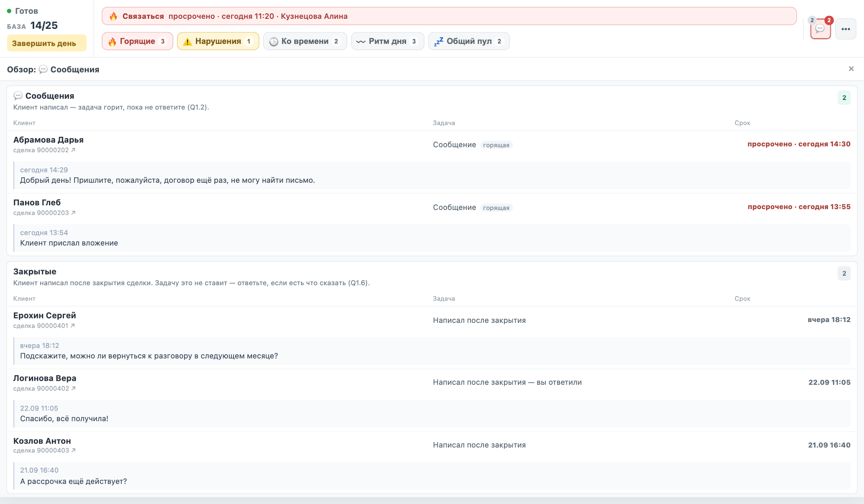The height and width of the screenshot is (504, 864).
Task: Click the Завершить день button
Action: click(46, 43)
